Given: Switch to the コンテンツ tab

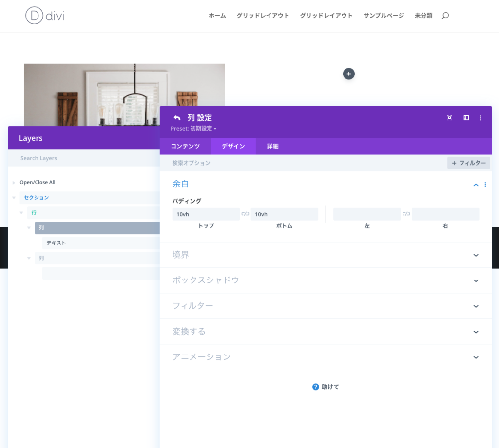Looking at the screenshot, I should pos(185,146).
